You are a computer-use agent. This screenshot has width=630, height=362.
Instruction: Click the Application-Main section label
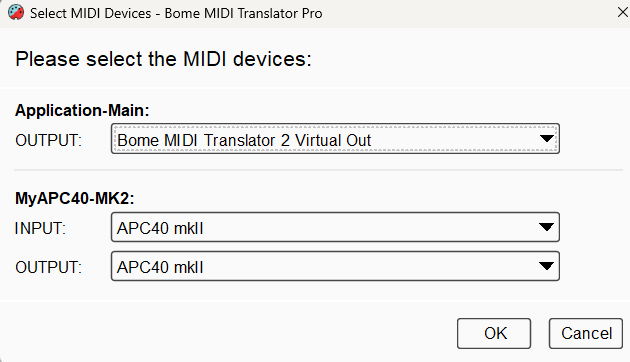click(82, 110)
